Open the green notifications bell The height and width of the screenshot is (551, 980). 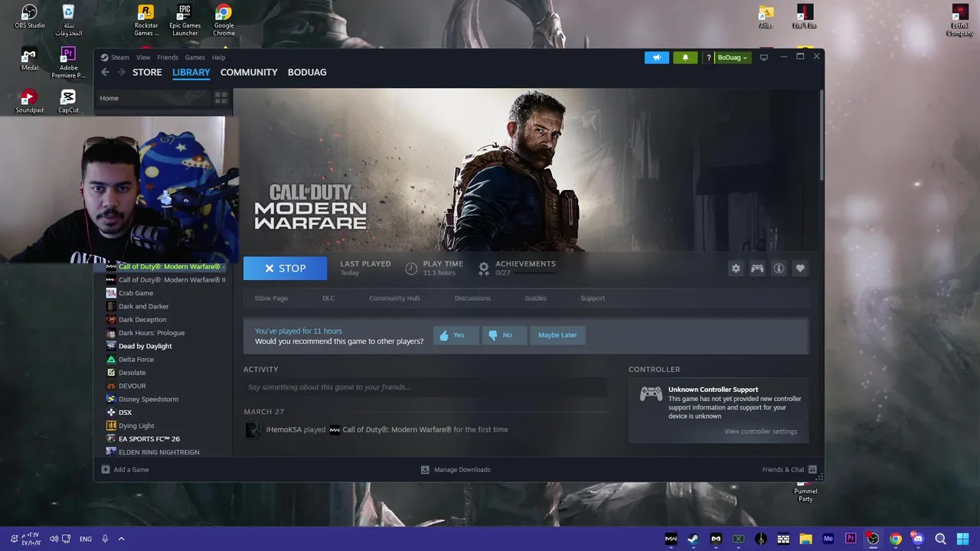click(x=685, y=57)
